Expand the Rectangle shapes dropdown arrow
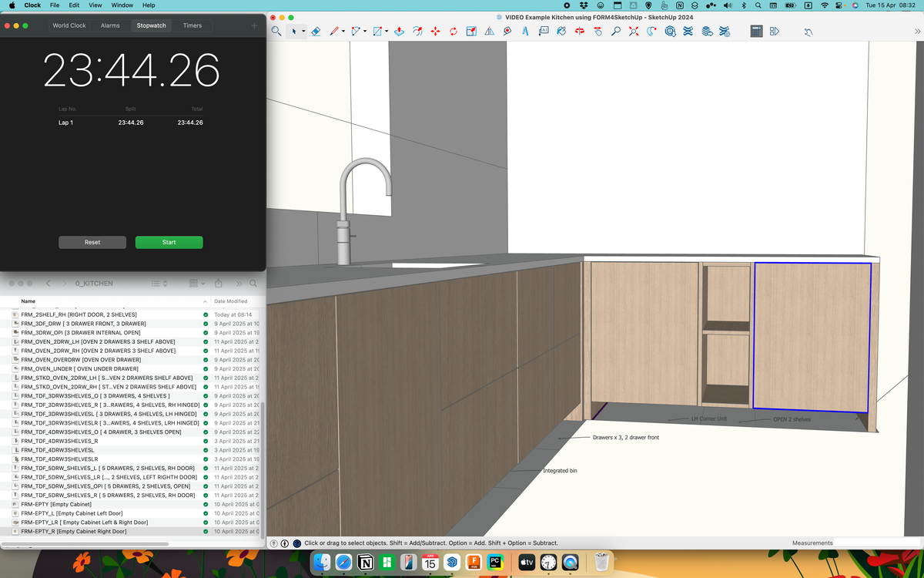Image resolution: width=924 pixels, height=578 pixels. pyautogui.click(x=386, y=32)
